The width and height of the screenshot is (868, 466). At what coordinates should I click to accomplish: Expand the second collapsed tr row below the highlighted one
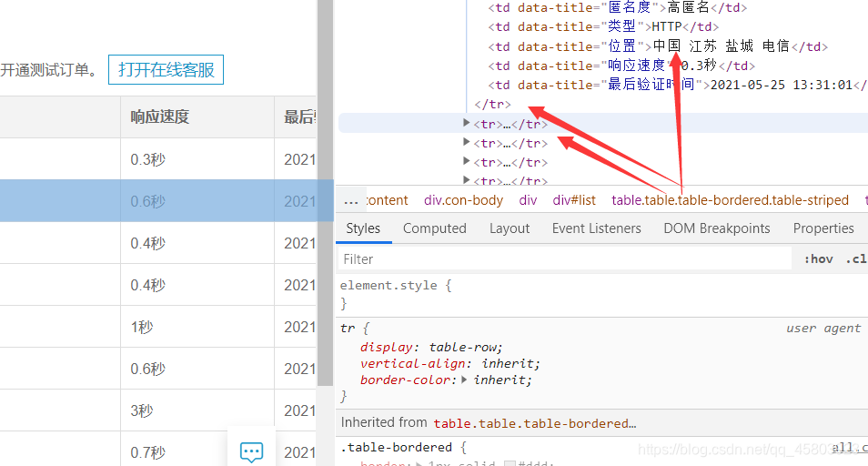[466, 161]
